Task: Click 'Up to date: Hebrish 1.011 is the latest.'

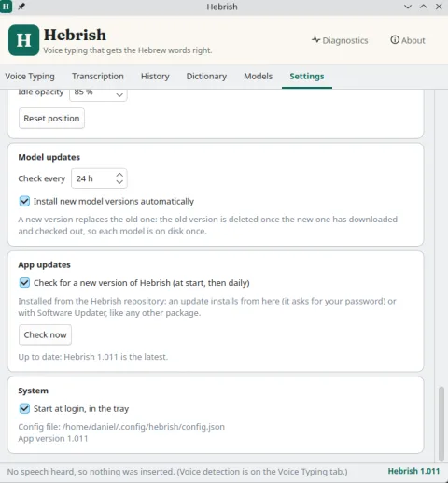Action: [x=92, y=357]
